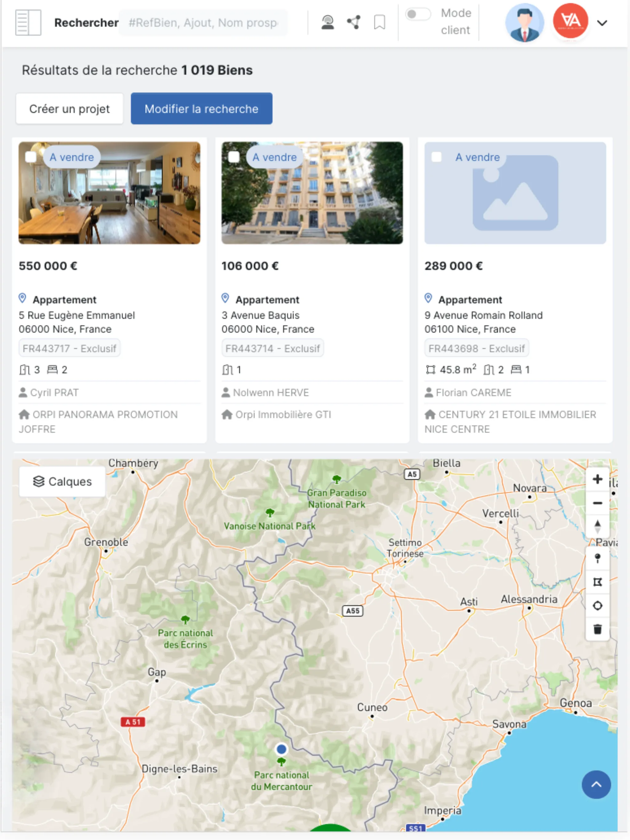Screen dimensions: 630x840
Task: Open reference FR443698 - Exclusif
Action: click(476, 348)
